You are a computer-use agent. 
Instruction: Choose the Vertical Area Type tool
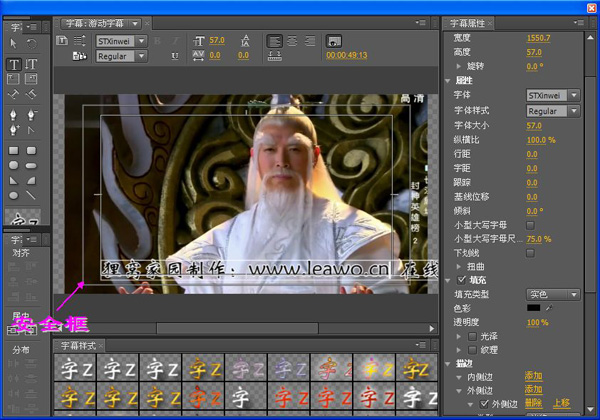31,79
